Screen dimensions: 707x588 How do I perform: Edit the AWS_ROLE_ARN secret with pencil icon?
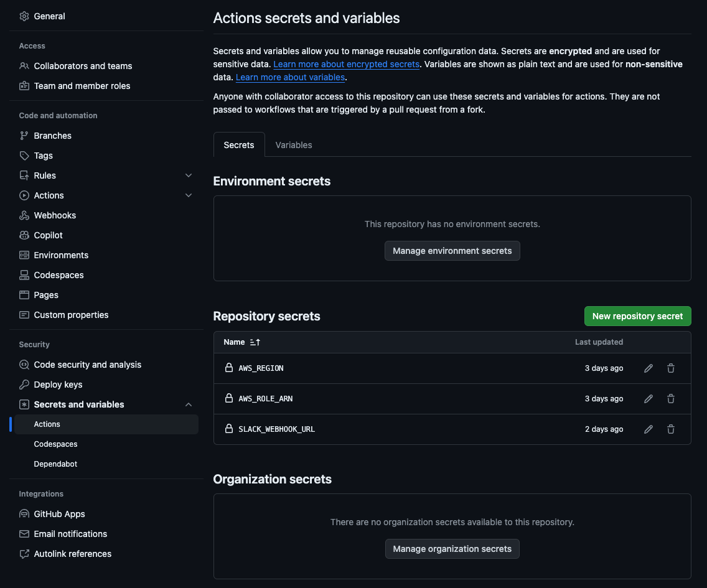[648, 399]
